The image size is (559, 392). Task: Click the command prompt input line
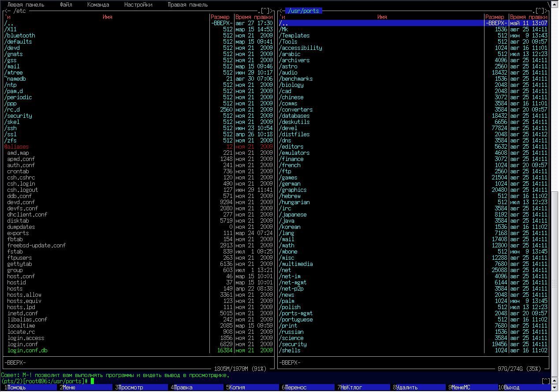[309, 381]
